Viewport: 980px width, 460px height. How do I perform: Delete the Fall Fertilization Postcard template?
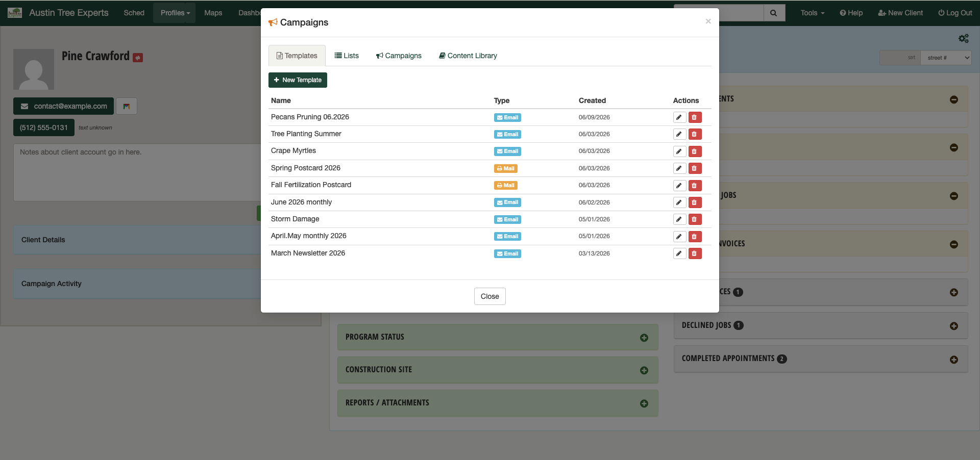(x=695, y=186)
